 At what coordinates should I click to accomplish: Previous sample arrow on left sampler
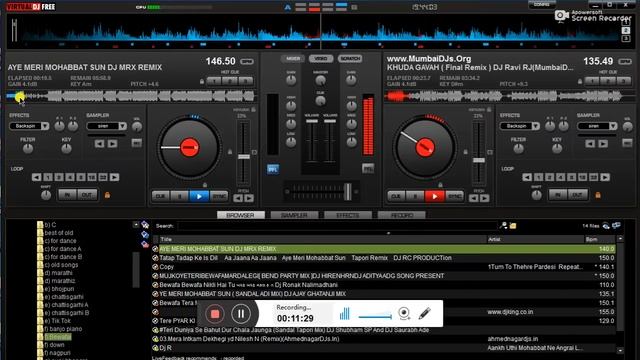[99, 144]
